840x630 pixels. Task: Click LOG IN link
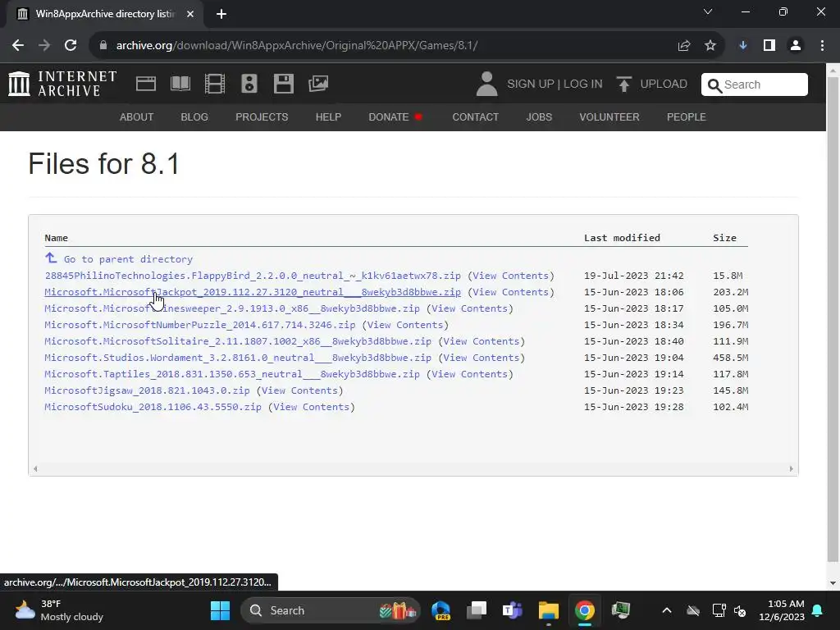pyautogui.click(x=583, y=84)
